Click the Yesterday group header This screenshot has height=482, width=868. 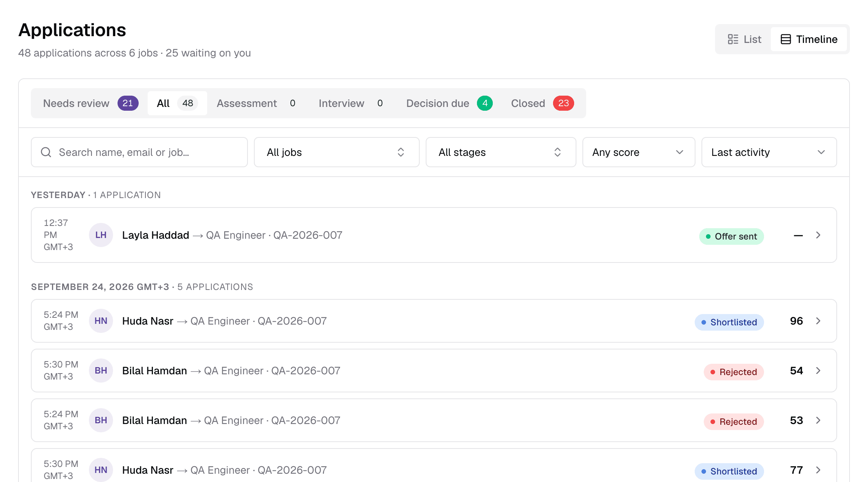tap(96, 195)
